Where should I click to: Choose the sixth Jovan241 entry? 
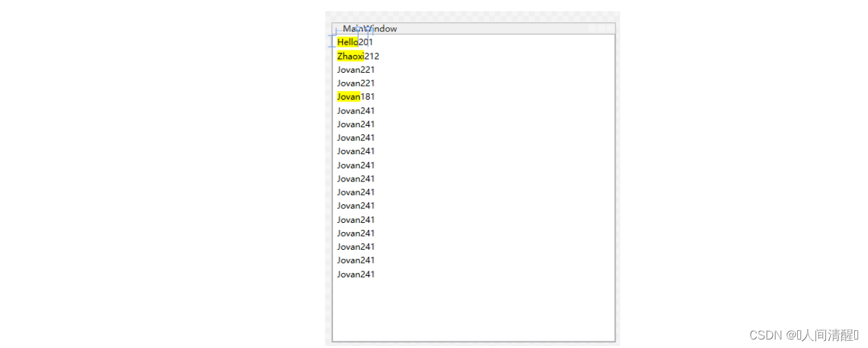pos(356,179)
